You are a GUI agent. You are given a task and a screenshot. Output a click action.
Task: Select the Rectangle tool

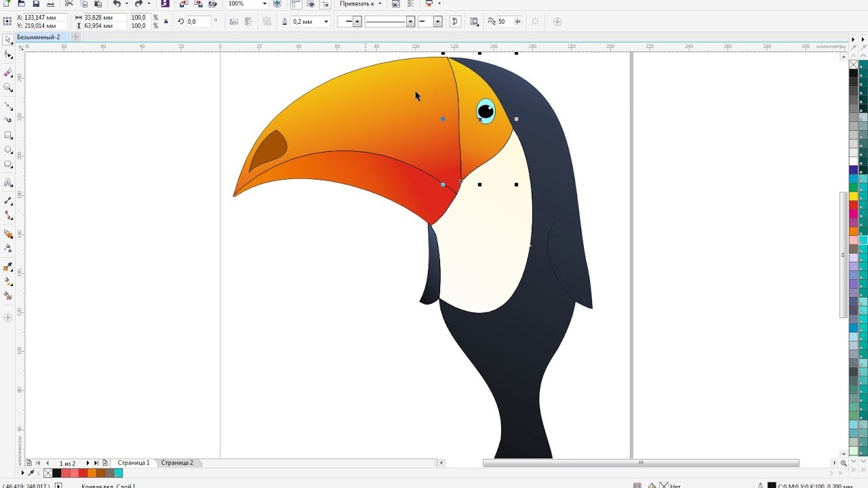pyautogui.click(x=8, y=135)
